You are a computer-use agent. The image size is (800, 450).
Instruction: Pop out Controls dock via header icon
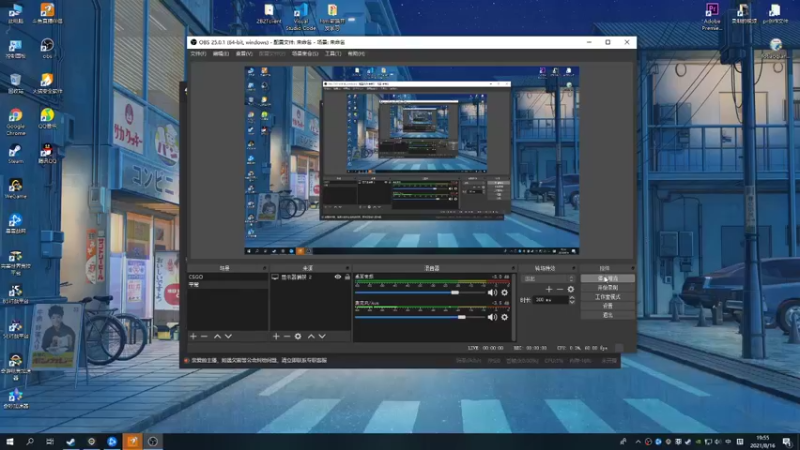pos(632,268)
